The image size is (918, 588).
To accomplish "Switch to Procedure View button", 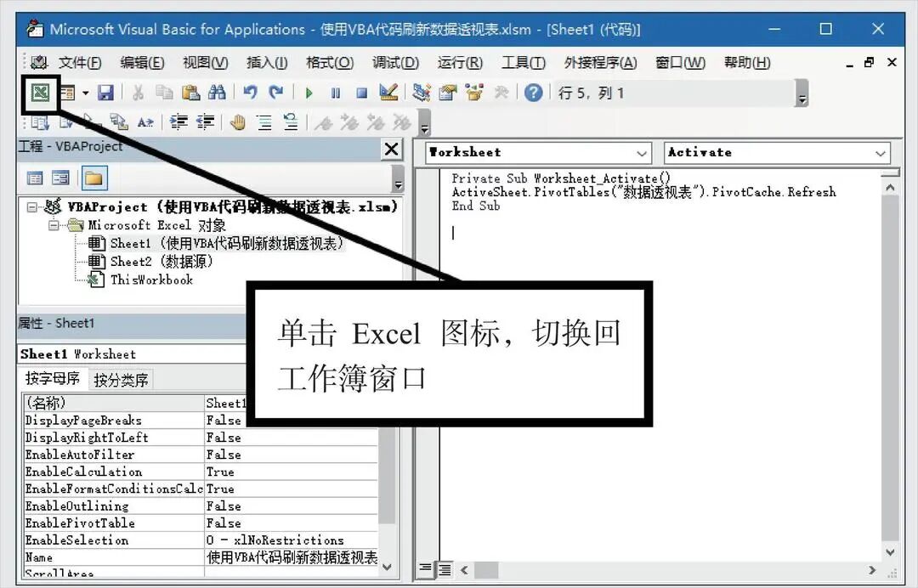I will [426, 568].
